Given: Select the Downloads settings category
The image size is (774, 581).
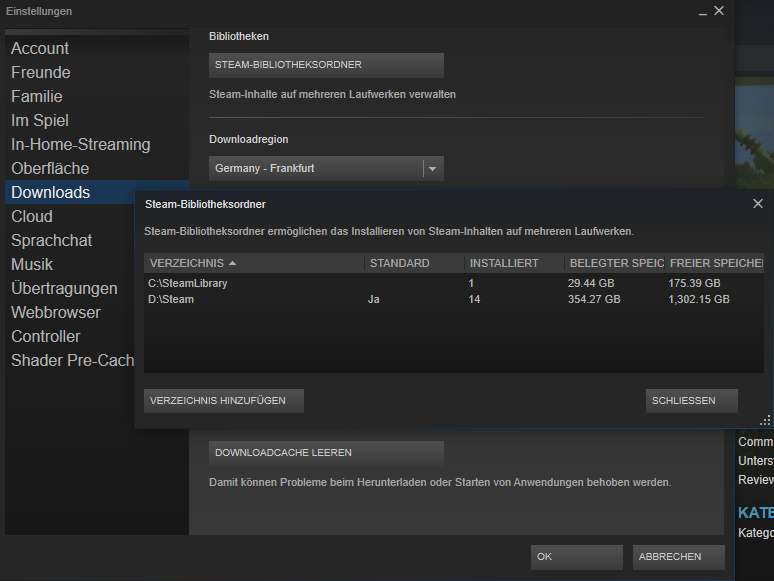Looking at the screenshot, I should point(70,193).
